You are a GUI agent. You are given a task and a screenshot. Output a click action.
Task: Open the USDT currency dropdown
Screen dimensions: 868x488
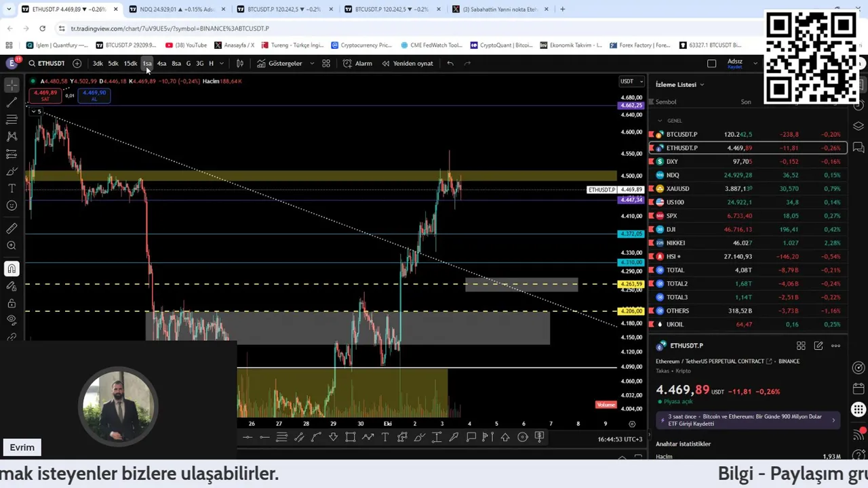pos(631,81)
